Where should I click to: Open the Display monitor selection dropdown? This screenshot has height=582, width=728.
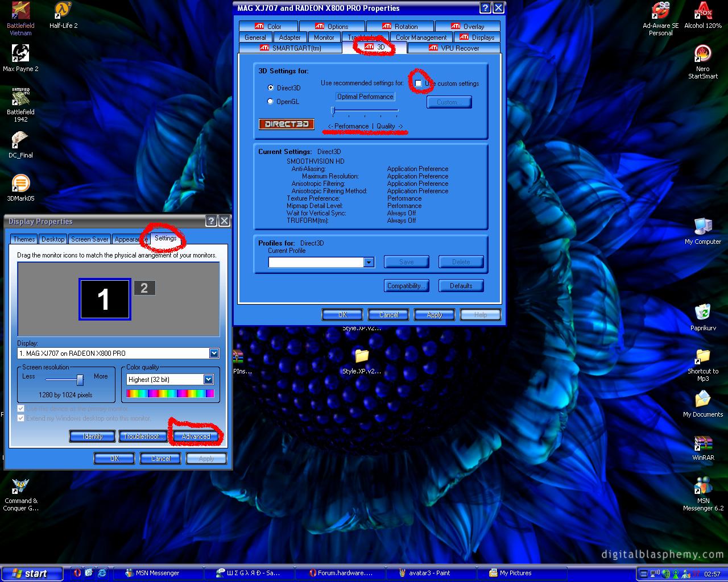pyautogui.click(x=214, y=353)
